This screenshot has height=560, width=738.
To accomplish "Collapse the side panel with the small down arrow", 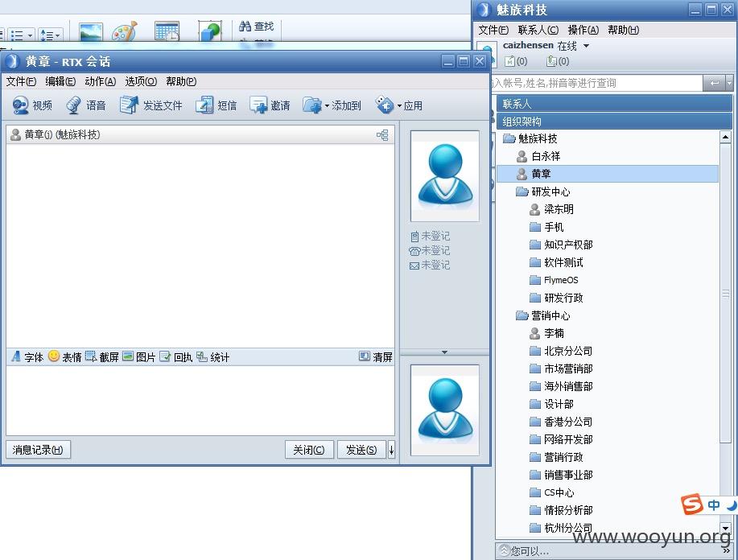I will tap(444, 352).
